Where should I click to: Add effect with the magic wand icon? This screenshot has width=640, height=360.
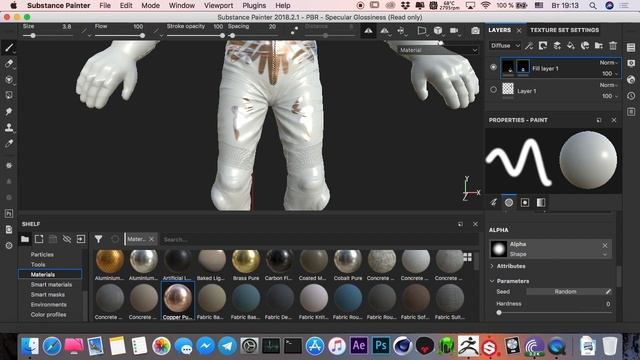click(529, 46)
